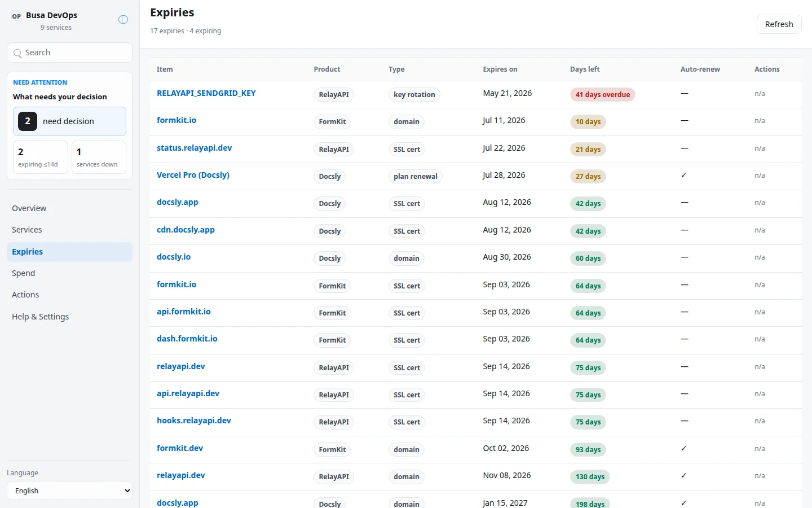Viewport: 812px width, 508px height.
Task: Open the formkit.dev link
Action: pos(180,448)
